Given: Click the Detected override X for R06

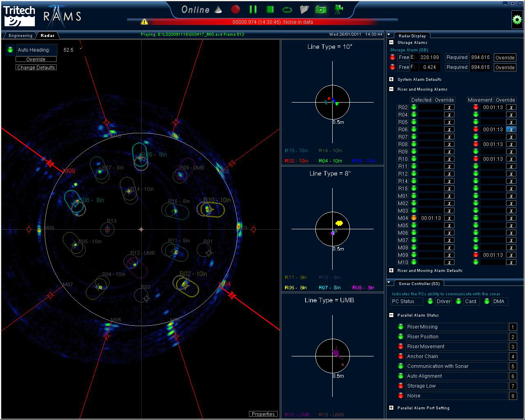Looking at the screenshot, I should 449,129.
